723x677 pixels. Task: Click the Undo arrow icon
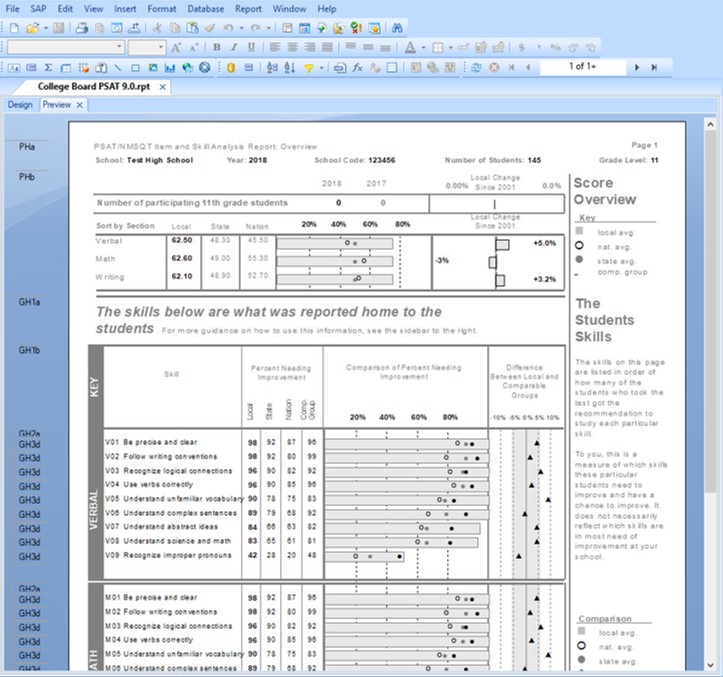(228, 28)
